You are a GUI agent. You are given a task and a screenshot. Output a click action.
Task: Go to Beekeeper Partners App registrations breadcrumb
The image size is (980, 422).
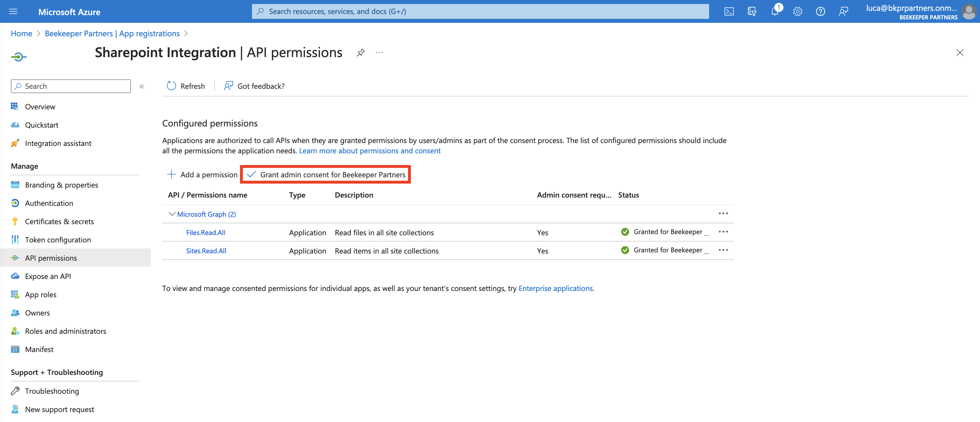pos(112,33)
